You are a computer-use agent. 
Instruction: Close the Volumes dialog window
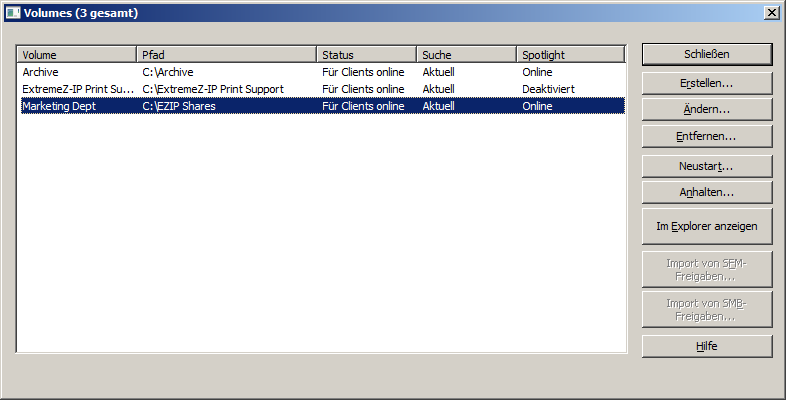tap(771, 13)
